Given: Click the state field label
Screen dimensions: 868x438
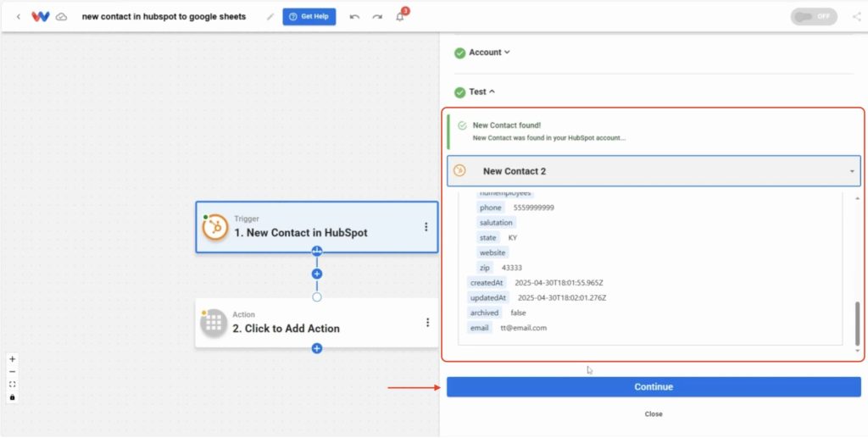Looking at the screenshot, I should point(487,238).
